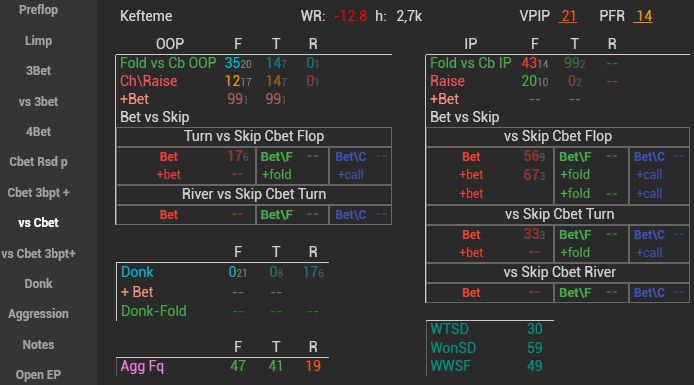Click Bet\C in Turn vs Skip Cbet Flop

[351, 157]
